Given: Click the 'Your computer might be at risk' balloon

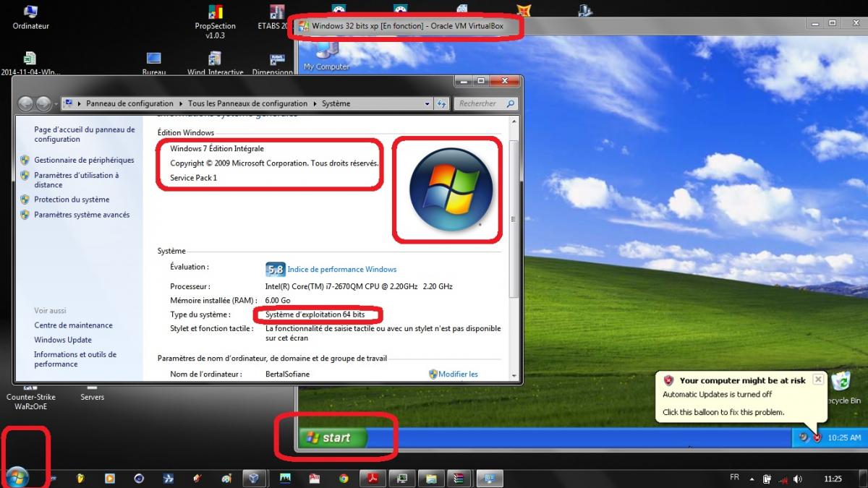Looking at the screenshot, I should pyautogui.click(x=742, y=396).
